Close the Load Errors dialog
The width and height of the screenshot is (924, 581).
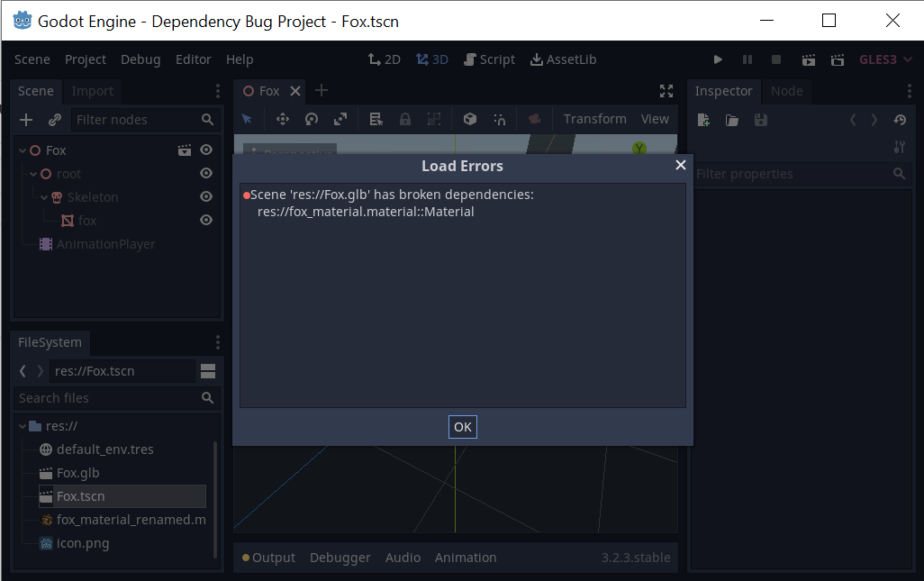[x=681, y=165]
